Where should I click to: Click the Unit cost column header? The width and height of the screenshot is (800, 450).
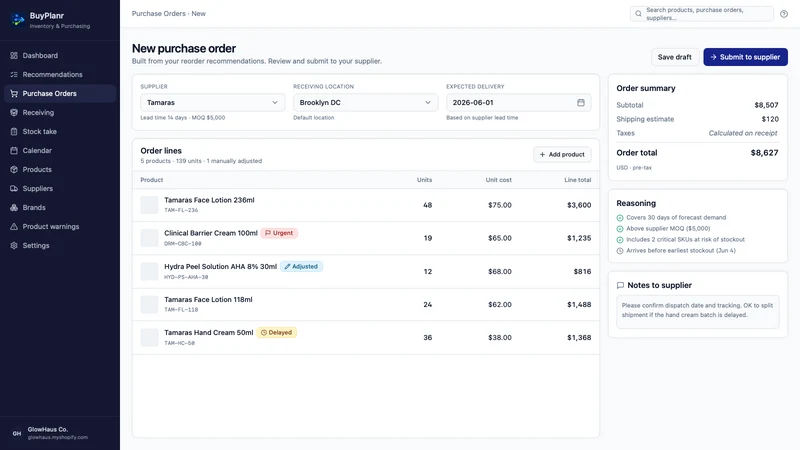click(x=498, y=180)
